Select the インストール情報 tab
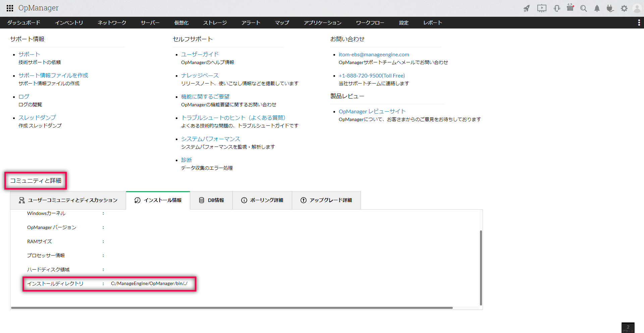This screenshot has height=333, width=644. tap(158, 200)
